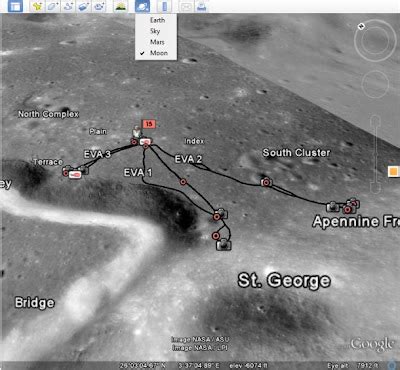Click the EVA 1 path label
This screenshot has width=400, height=370.
coord(138,172)
